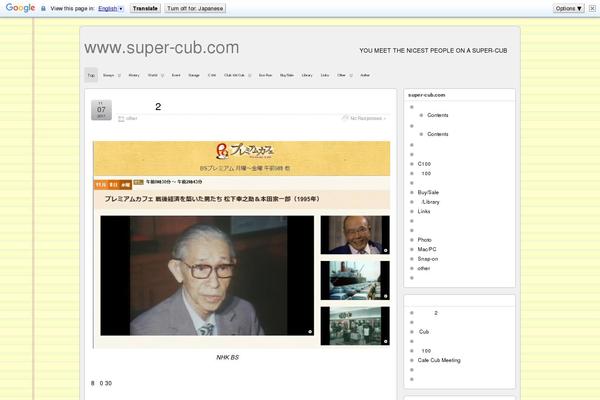Open the thumbnail of the ship

(355, 280)
